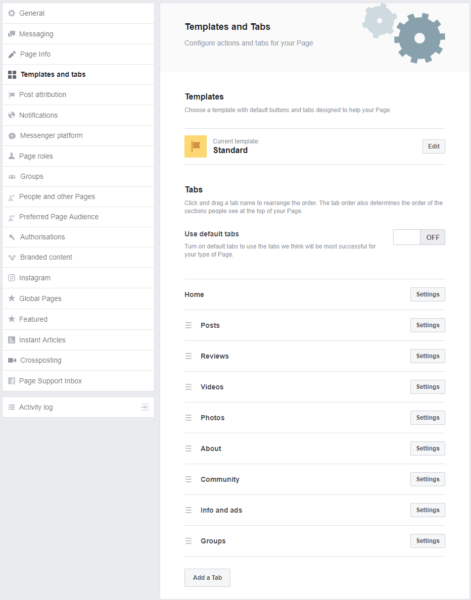Open Messaging settings in sidebar

click(78, 34)
